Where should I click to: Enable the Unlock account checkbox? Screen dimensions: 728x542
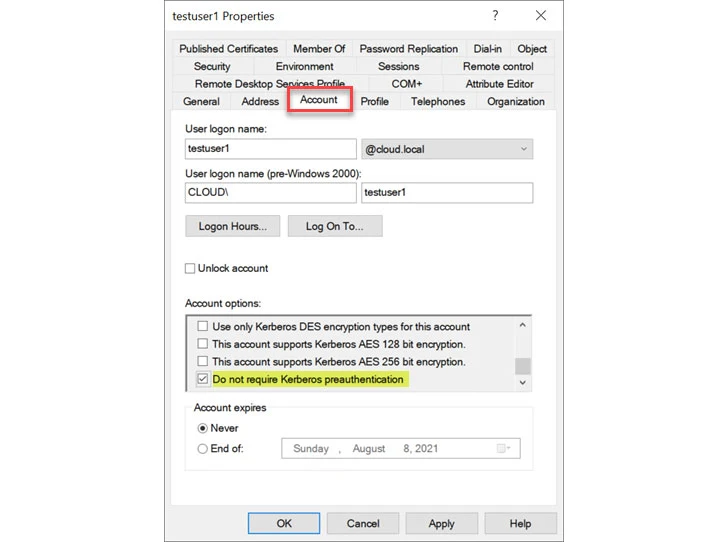[190, 268]
